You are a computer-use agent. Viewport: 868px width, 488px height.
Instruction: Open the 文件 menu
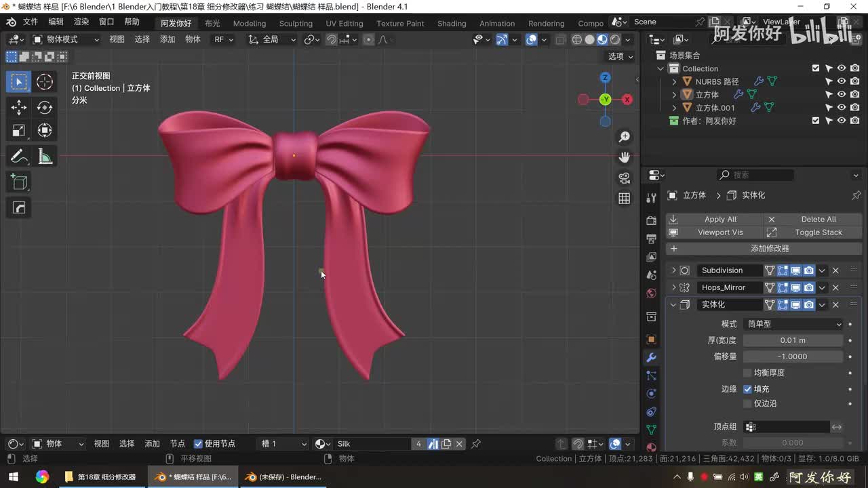click(31, 22)
